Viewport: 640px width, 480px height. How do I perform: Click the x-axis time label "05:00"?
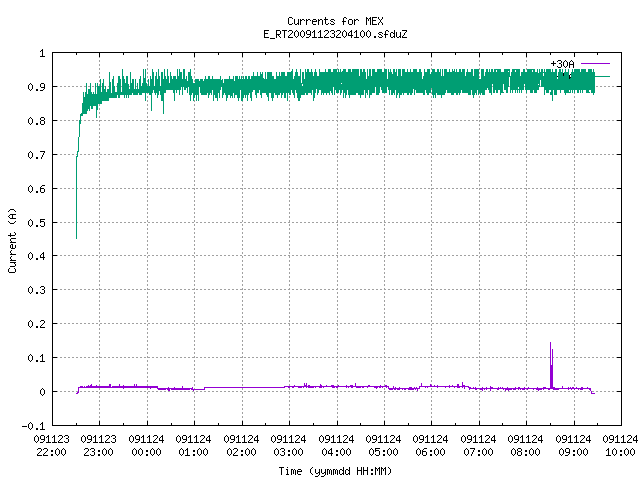tap(383, 452)
